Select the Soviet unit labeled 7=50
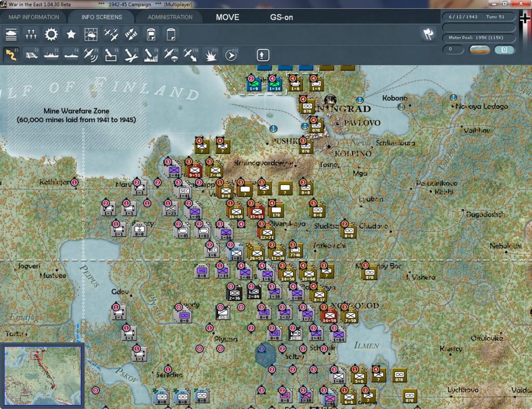This screenshot has width=532, height=409. pyautogui.click(x=350, y=315)
